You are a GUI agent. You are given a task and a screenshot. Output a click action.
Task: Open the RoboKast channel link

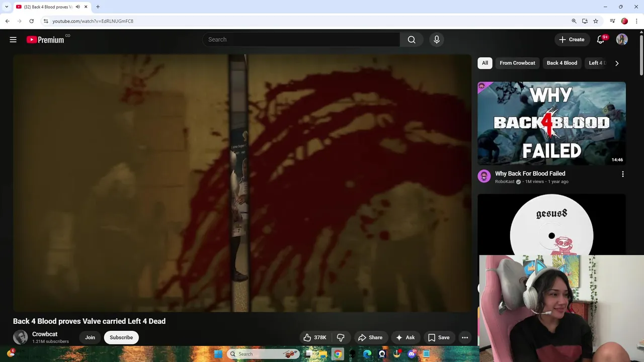pyautogui.click(x=505, y=182)
